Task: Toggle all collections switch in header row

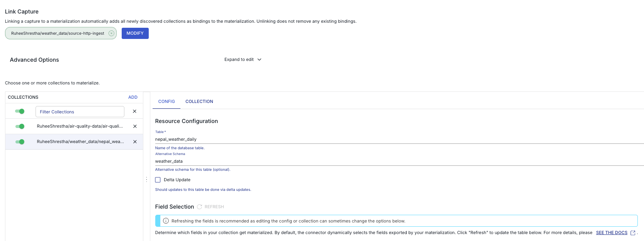Action: (x=20, y=111)
